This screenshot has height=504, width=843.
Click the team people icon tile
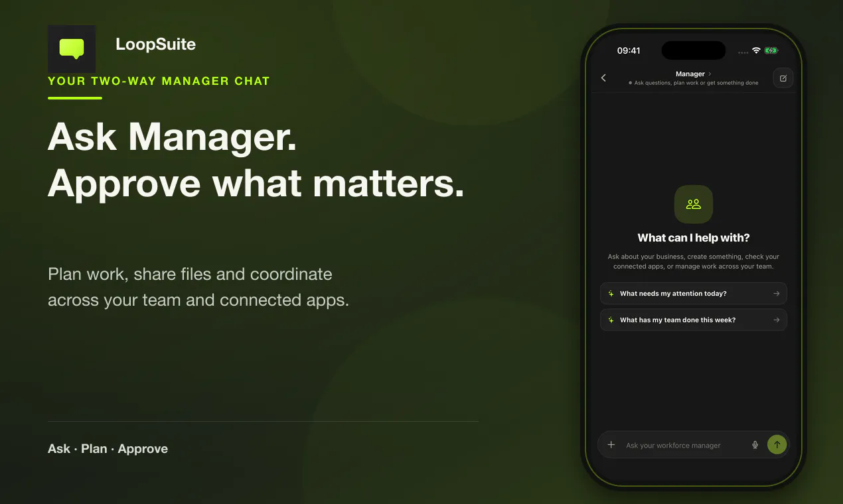(694, 204)
